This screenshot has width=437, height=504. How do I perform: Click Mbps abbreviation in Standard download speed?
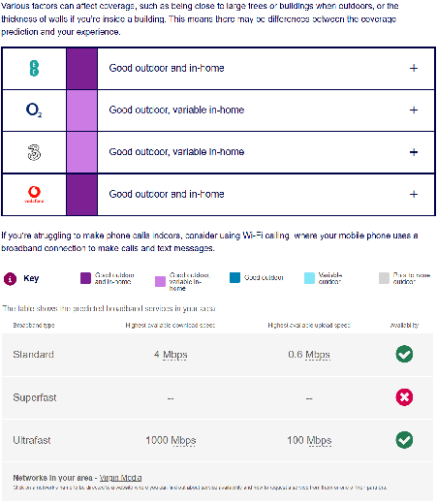pos(175,355)
